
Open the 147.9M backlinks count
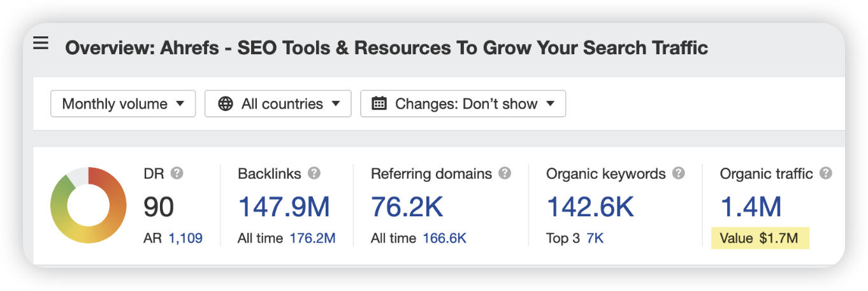284,207
